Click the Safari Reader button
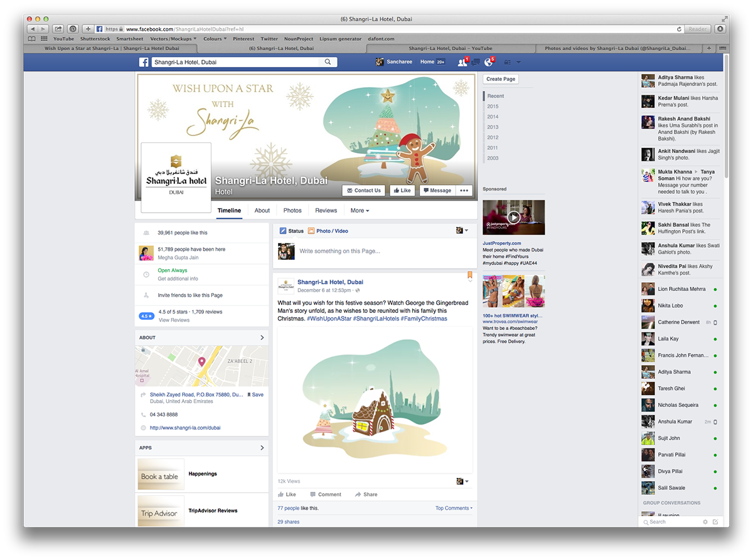 (698, 29)
